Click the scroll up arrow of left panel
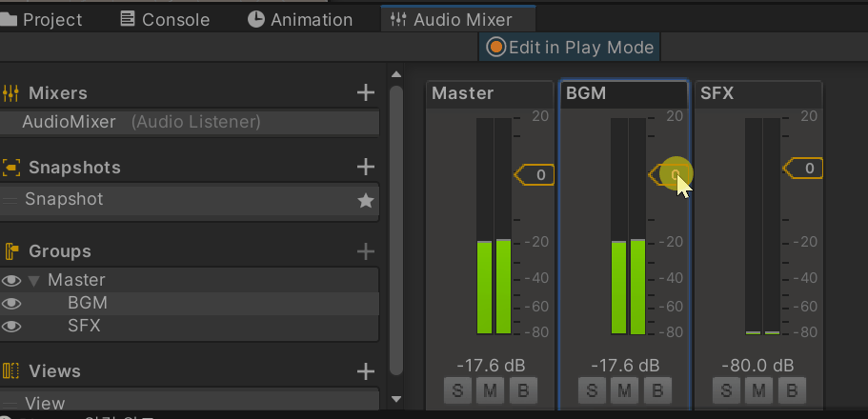 (395, 74)
